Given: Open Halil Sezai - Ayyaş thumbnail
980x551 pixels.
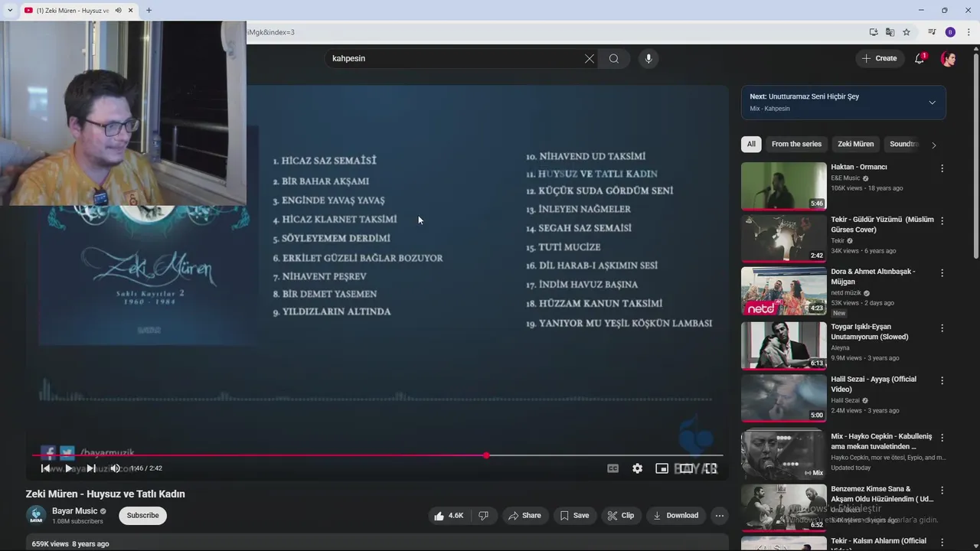Looking at the screenshot, I should (783, 398).
